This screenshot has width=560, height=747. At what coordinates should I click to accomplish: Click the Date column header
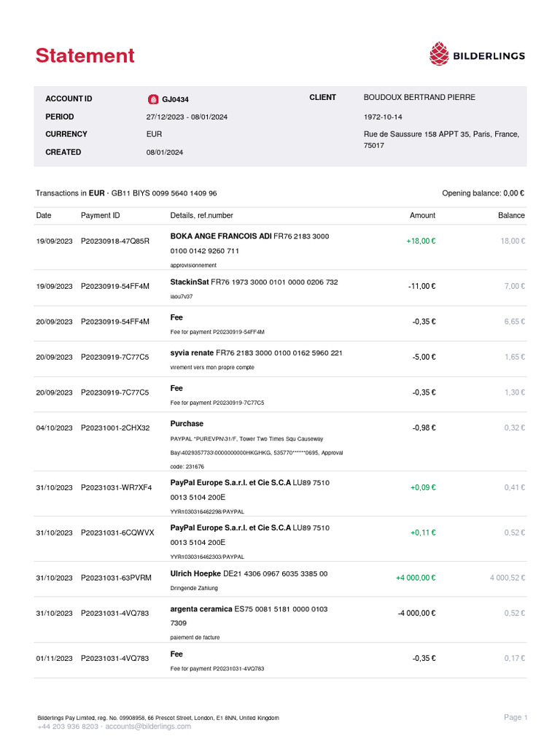point(44,215)
